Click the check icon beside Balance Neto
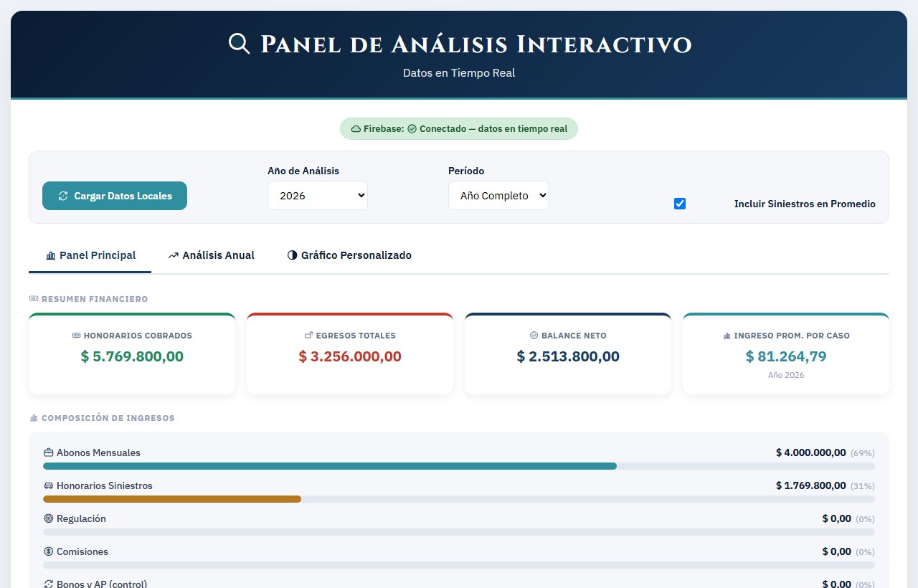This screenshot has height=588, width=918. (534, 336)
